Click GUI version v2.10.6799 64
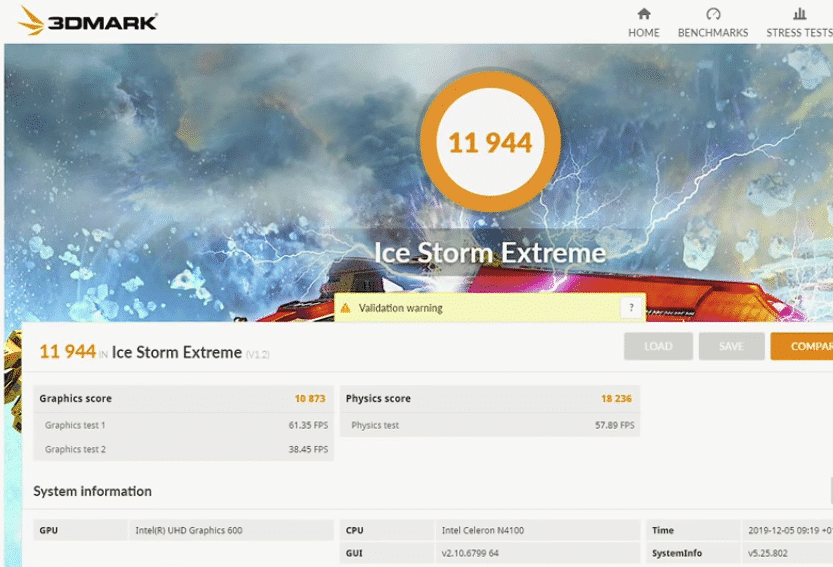 (470, 553)
